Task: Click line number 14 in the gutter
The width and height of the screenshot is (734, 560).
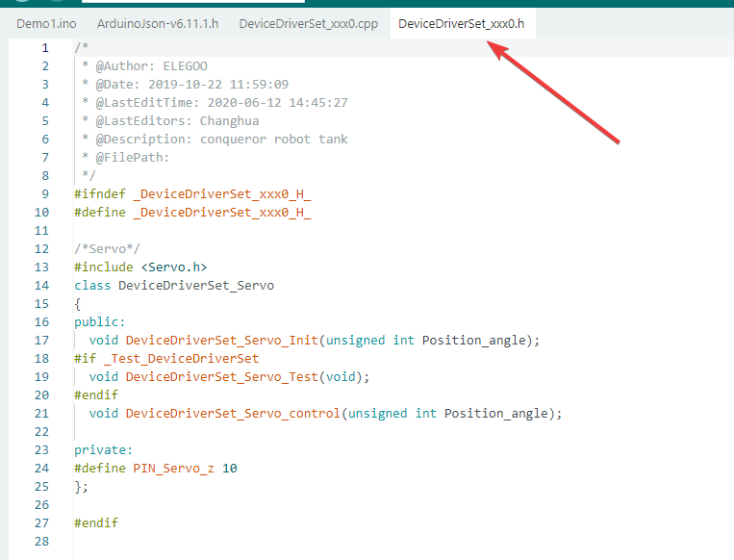Action: pyautogui.click(x=41, y=285)
